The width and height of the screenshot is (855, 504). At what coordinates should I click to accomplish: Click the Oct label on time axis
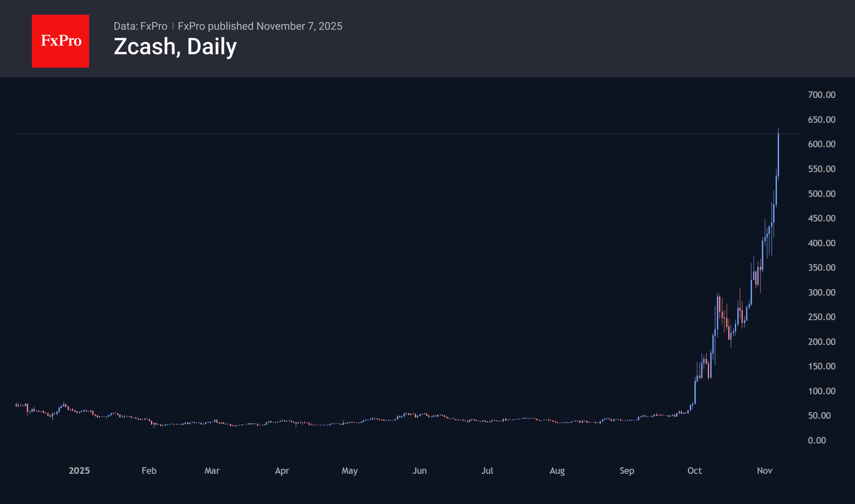click(694, 471)
